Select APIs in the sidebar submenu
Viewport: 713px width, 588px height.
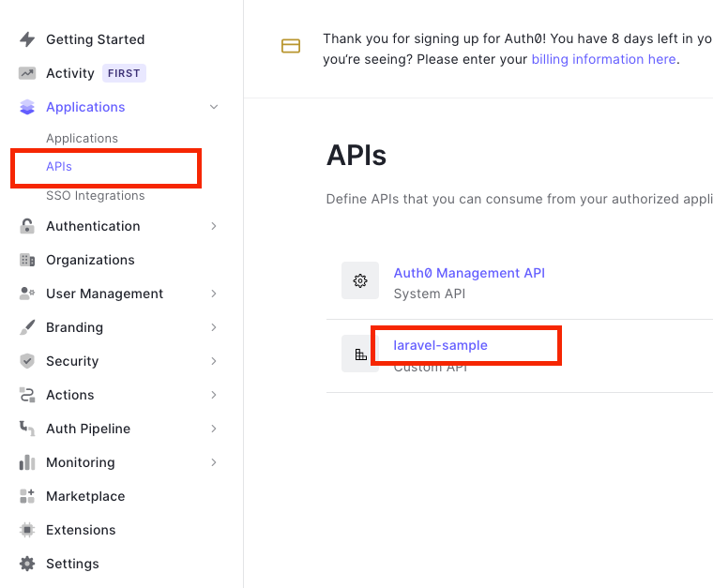tap(59, 166)
